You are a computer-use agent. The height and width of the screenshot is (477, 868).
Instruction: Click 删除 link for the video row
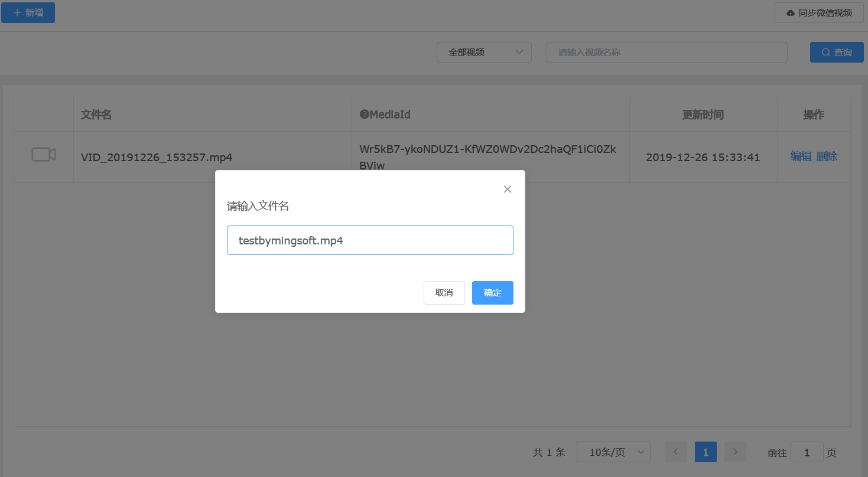pyautogui.click(x=827, y=156)
